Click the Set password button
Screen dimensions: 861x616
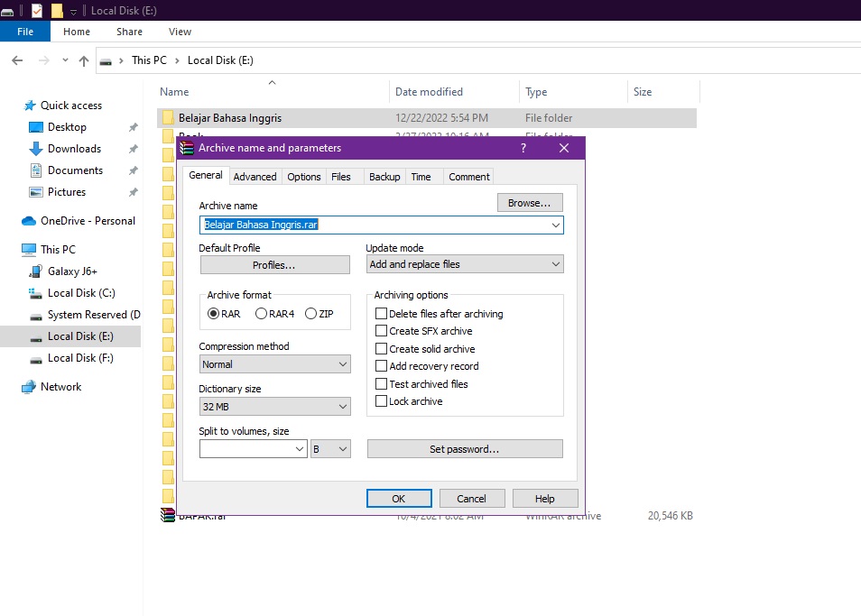tap(464, 448)
